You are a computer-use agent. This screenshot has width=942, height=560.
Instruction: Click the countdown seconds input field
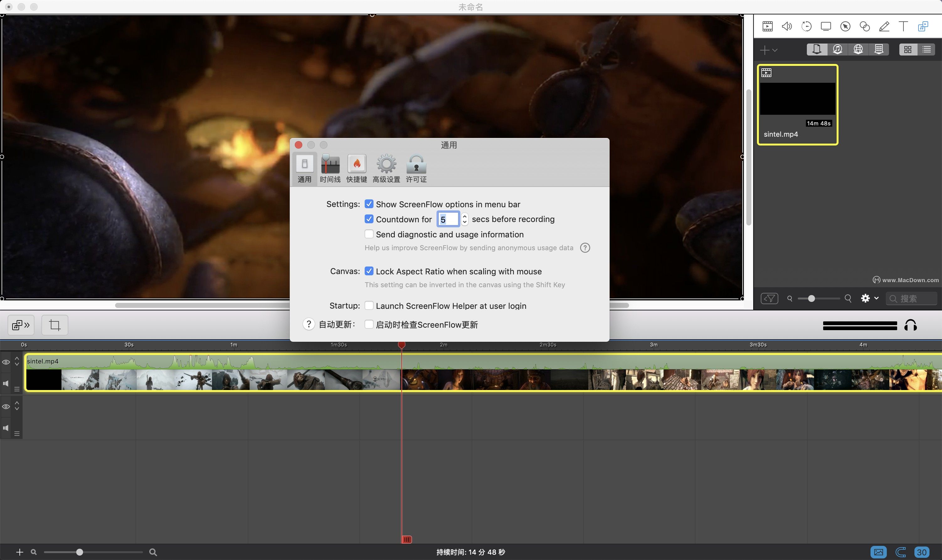[x=448, y=219]
